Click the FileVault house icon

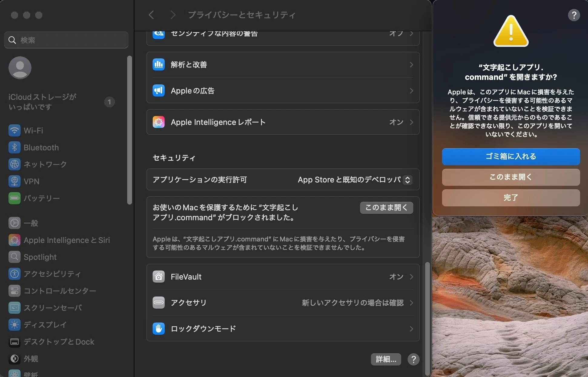(x=158, y=277)
